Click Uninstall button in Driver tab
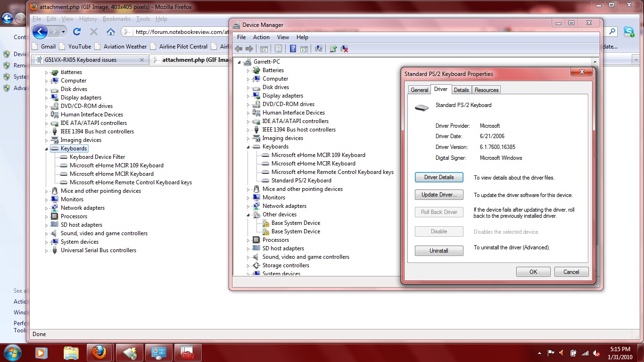Image resolution: width=644 pixels, height=362 pixels. (x=439, y=251)
